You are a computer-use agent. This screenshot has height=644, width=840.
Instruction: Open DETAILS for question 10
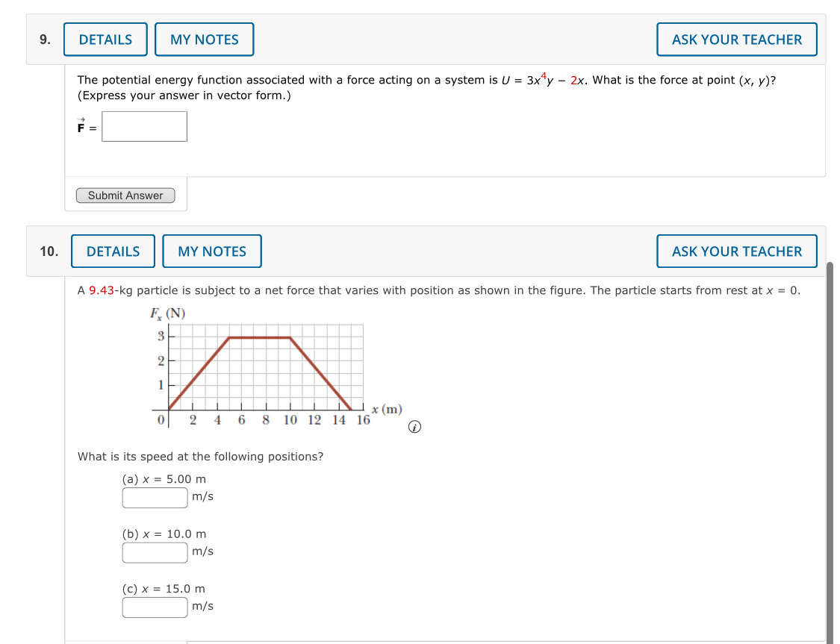pyautogui.click(x=113, y=251)
